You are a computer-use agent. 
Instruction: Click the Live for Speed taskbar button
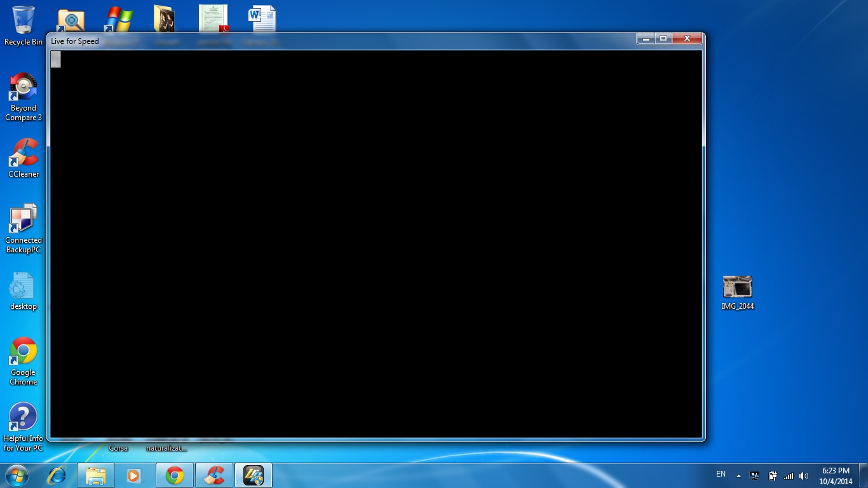(x=254, y=475)
